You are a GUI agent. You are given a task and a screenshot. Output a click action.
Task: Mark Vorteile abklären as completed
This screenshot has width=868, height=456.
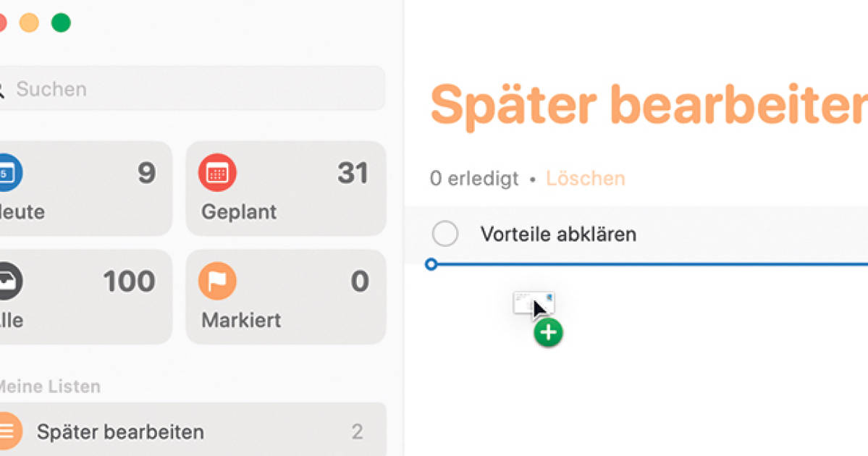tap(445, 233)
